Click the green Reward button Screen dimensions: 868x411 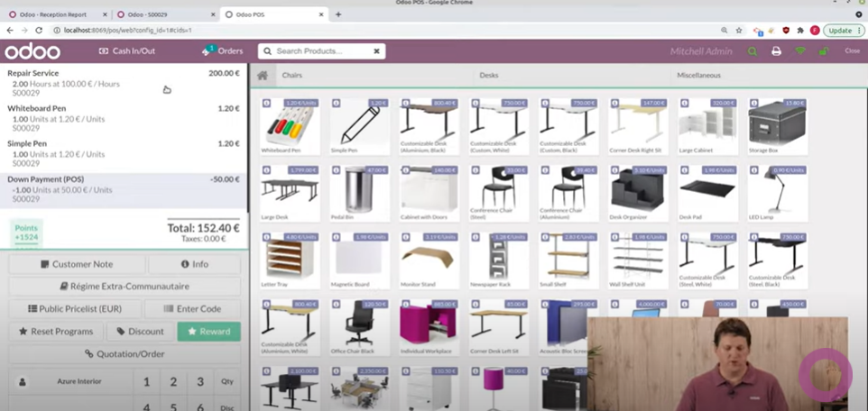(208, 332)
